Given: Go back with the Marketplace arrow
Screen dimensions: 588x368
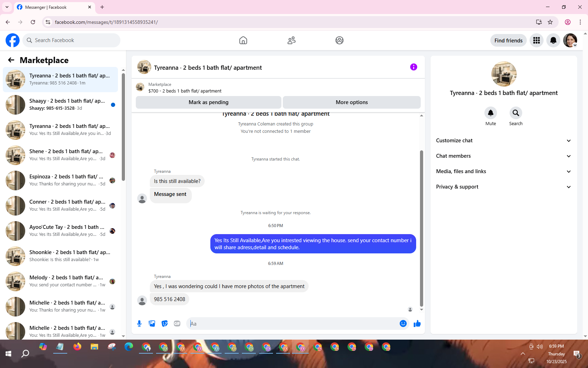Looking at the screenshot, I should click(11, 60).
